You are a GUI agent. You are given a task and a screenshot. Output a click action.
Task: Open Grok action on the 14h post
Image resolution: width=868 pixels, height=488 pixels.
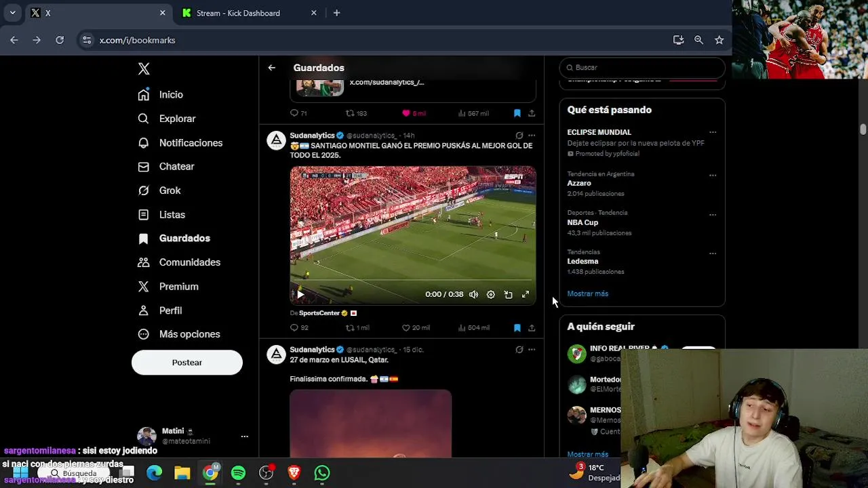pos(519,136)
